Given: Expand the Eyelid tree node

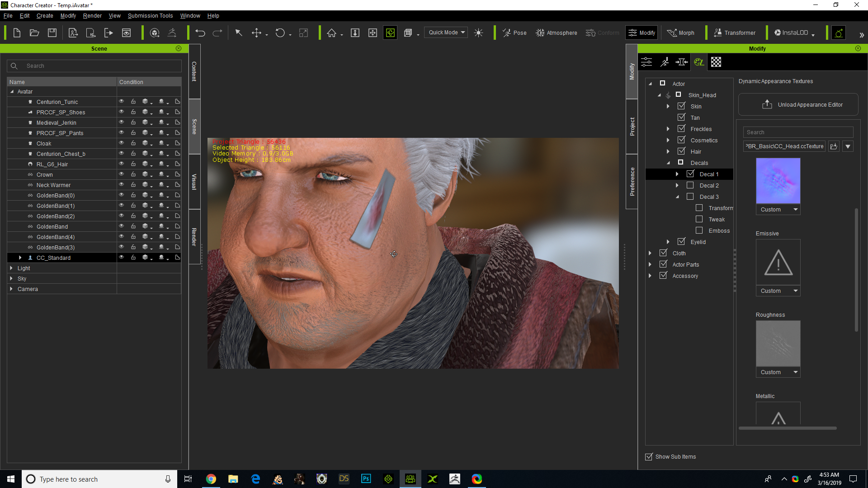Looking at the screenshot, I should point(668,242).
